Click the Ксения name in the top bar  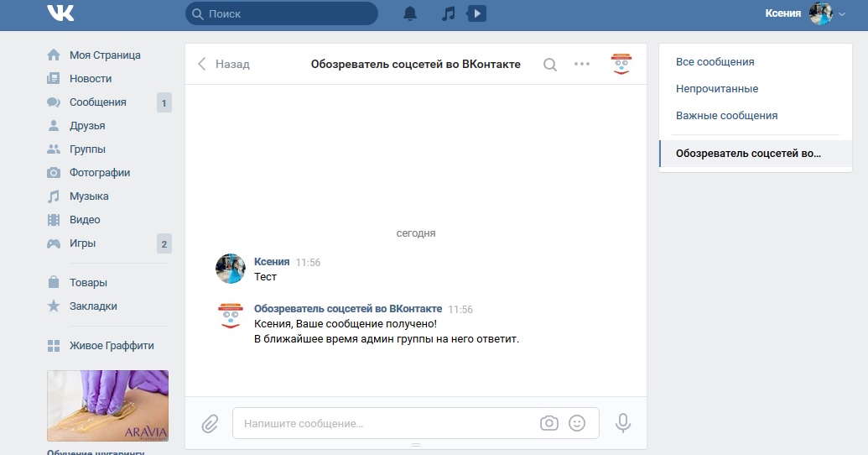pos(782,13)
